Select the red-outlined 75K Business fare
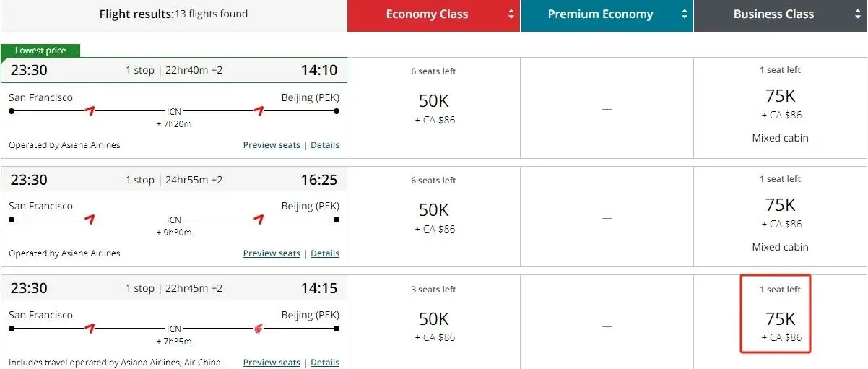This screenshot has width=868, height=369. [780, 318]
